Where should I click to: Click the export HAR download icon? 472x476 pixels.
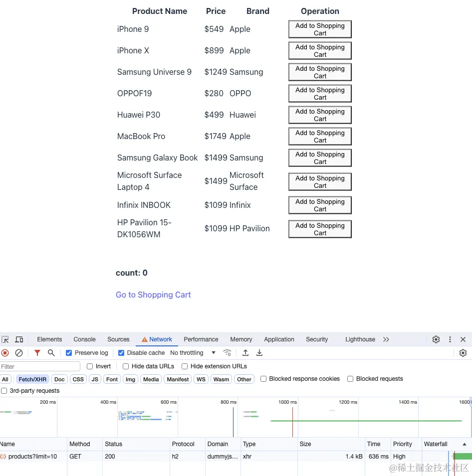259,353
